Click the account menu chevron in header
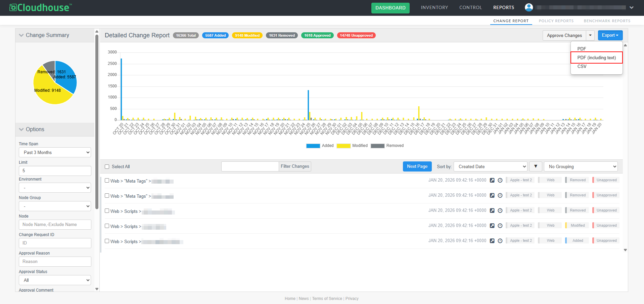The height and width of the screenshot is (304, 644). 632,7
